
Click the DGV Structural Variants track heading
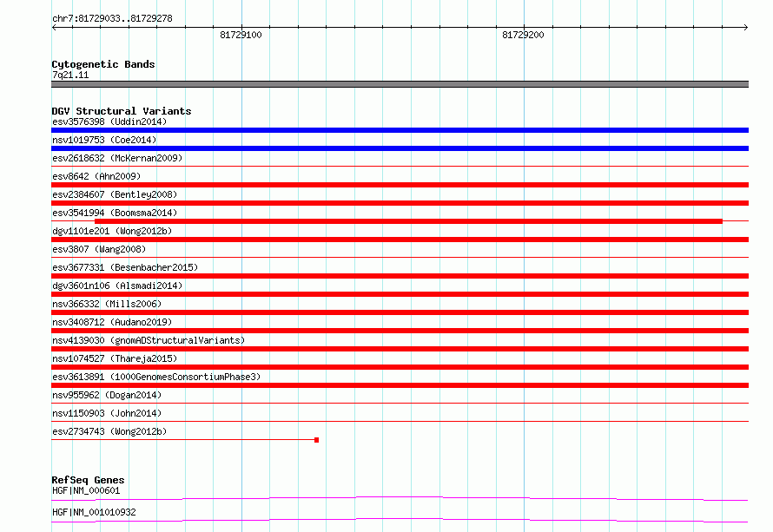pos(122,111)
